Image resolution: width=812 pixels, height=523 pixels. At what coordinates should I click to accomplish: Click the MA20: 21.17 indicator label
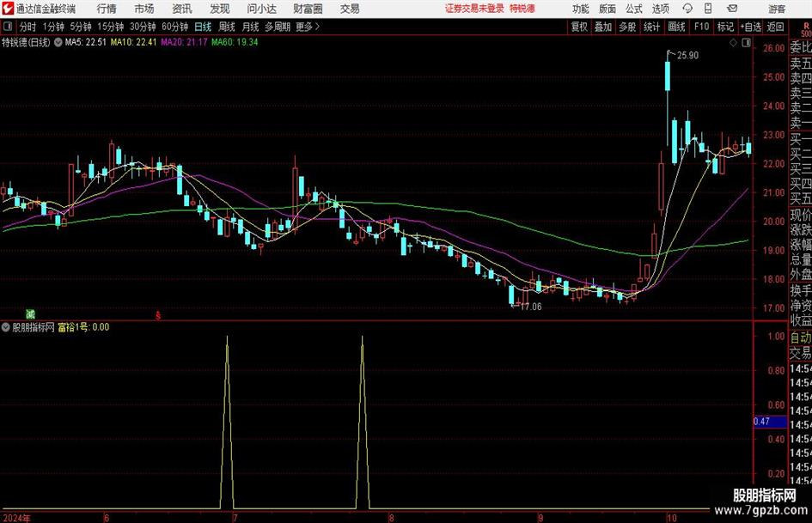[x=185, y=42]
